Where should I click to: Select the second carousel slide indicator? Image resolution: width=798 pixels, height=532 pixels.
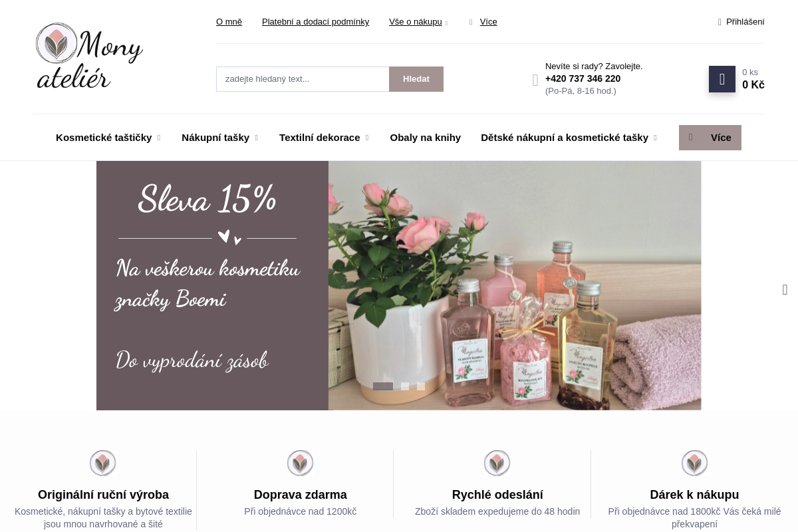pyautogui.click(x=405, y=386)
